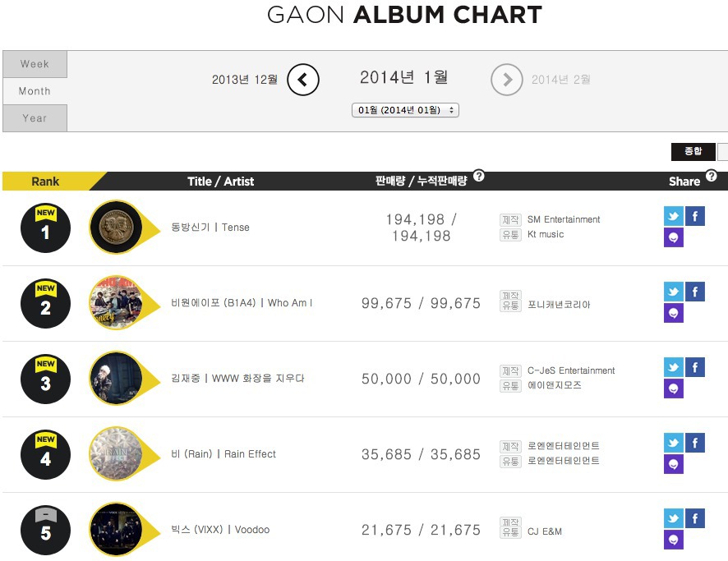Click help icon next to sales header
728x561 pixels.
point(479,177)
